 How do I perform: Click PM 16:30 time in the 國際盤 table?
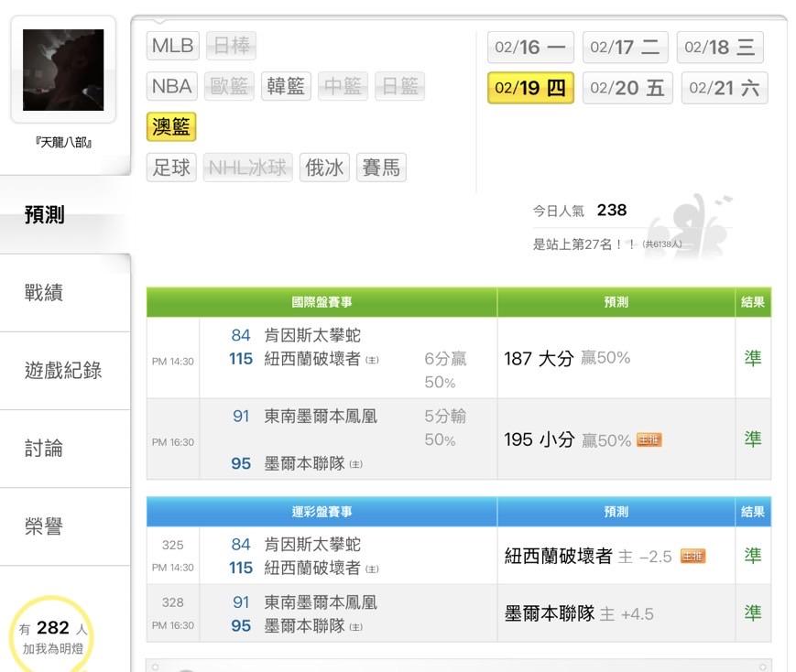172,442
